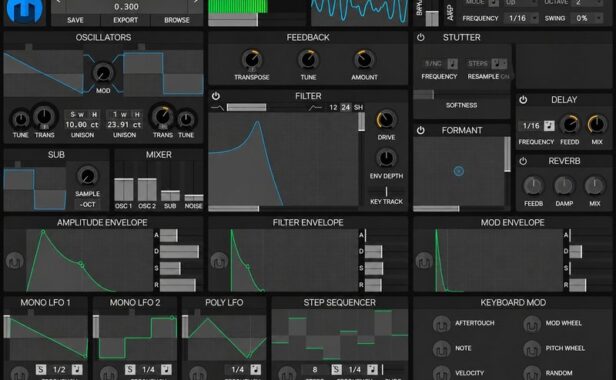The image size is (616, 380).
Task: Click the Delay Mix knob
Action: [x=596, y=125]
